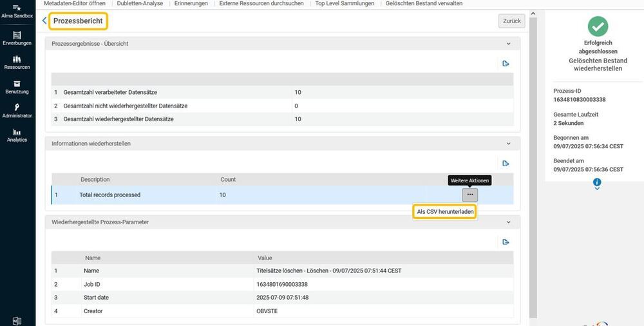Viewport: 644px width, 326px height.
Task: Click the Zurück button
Action: pos(512,21)
